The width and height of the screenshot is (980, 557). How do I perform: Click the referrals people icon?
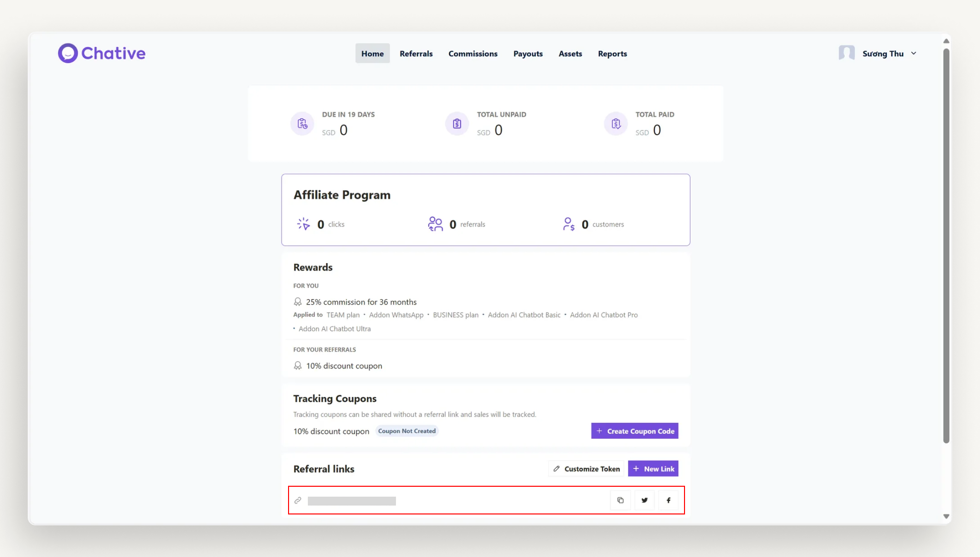[x=435, y=224]
